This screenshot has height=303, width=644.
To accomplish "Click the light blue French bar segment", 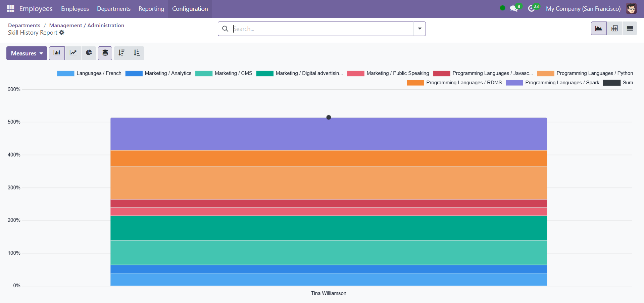I will click(329, 279).
